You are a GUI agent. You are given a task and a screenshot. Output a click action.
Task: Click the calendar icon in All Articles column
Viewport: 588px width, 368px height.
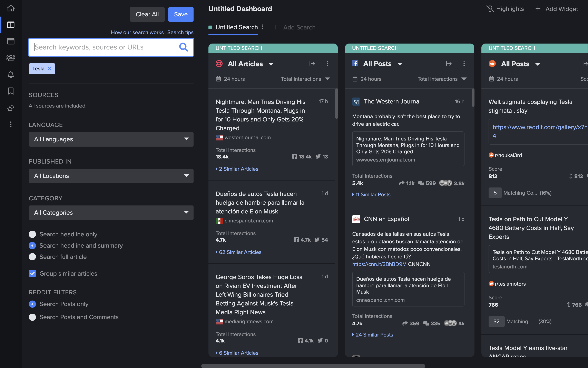point(218,79)
